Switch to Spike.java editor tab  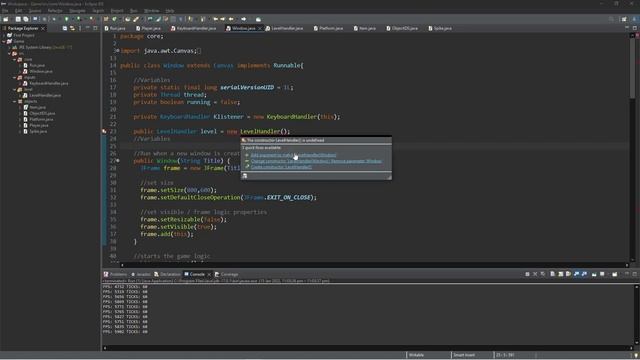(x=440, y=28)
